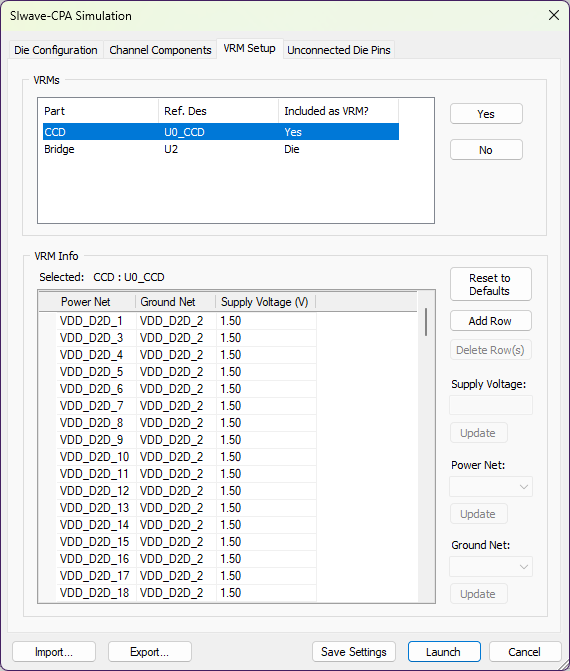Select the VDD_D2D_4 power net cell
This screenshot has width=570, height=671.
pos(96,355)
